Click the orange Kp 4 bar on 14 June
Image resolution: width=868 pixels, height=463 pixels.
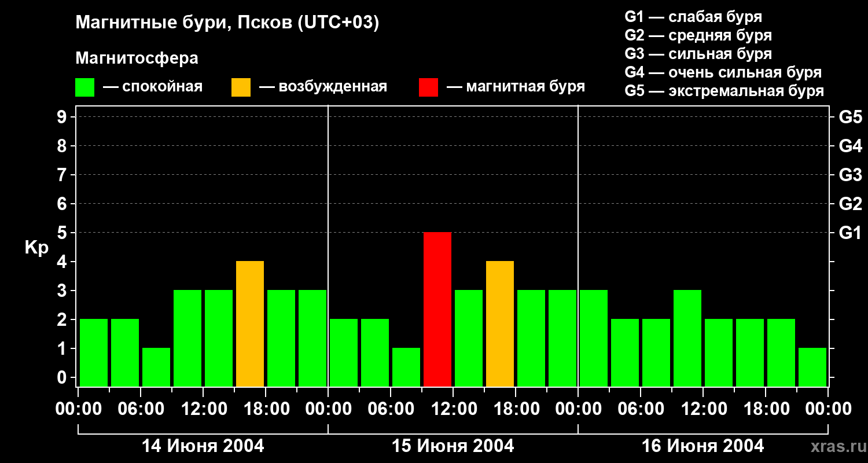click(x=250, y=324)
